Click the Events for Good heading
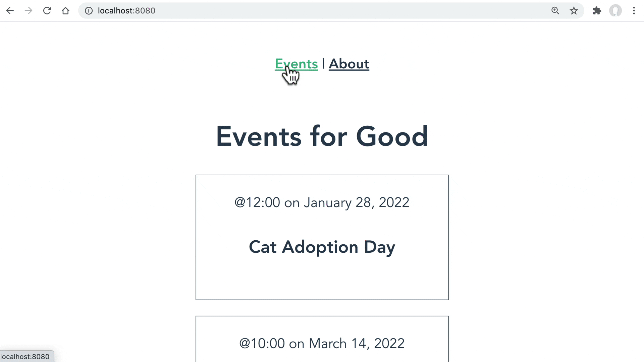Image resolution: width=644 pixels, height=362 pixels. tap(322, 136)
